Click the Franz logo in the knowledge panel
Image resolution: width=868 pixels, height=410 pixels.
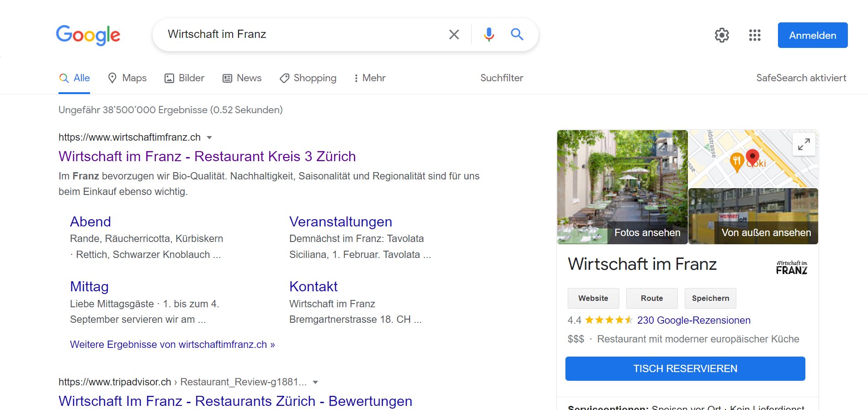pyautogui.click(x=792, y=268)
